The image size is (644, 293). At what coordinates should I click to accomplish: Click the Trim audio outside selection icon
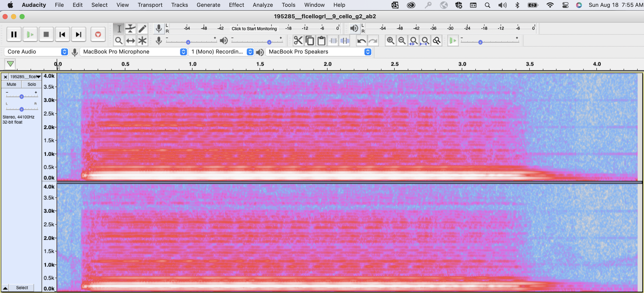click(333, 41)
